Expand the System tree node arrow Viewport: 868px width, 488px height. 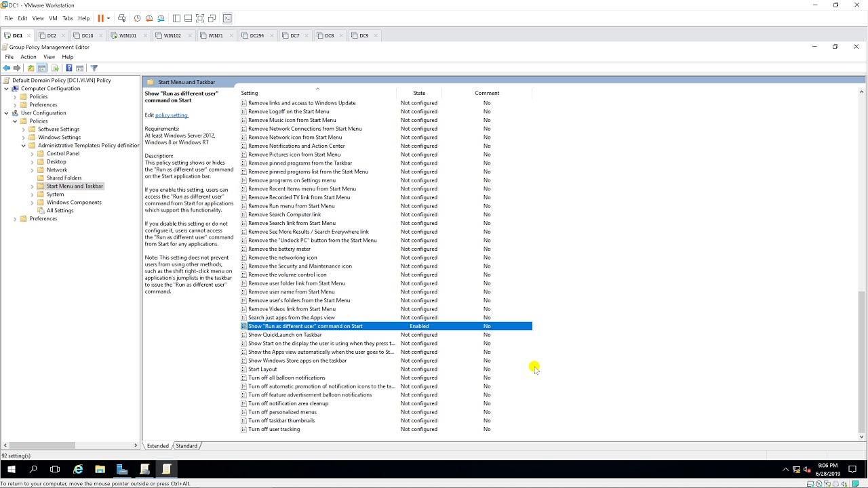pyautogui.click(x=32, y=195)
